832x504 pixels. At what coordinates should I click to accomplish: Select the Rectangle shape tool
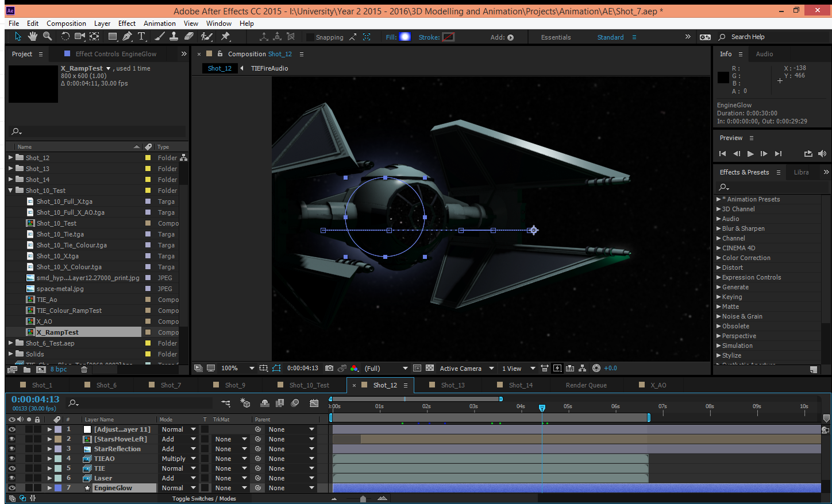click(x=113, y=37)
